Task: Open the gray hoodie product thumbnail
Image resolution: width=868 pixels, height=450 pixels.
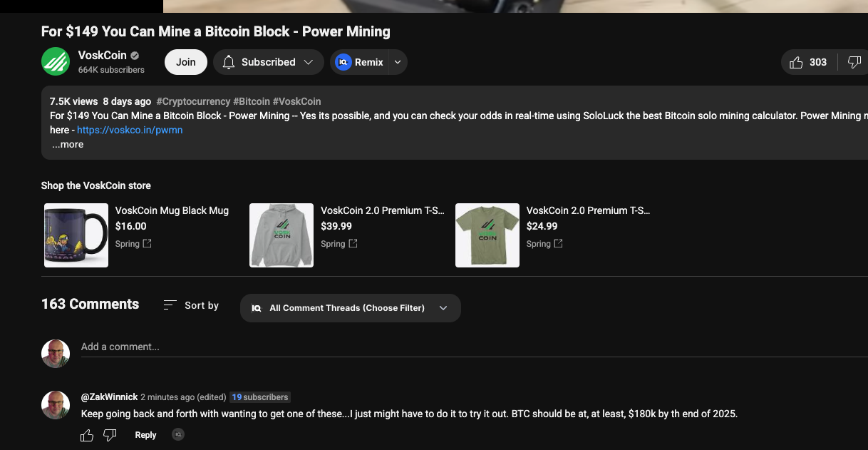Action: pos(281,235)
